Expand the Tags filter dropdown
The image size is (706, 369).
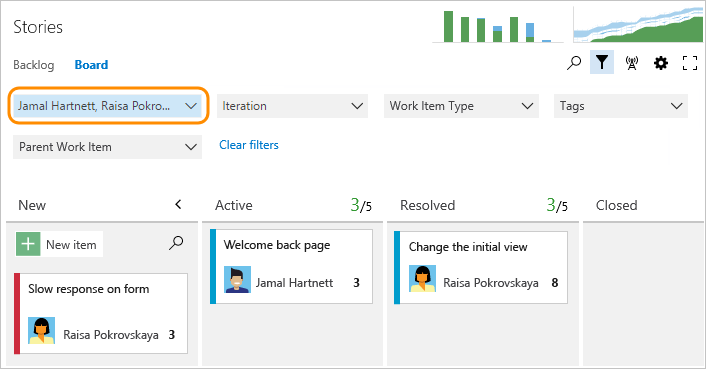pyautogui.click(x=620, y=106)
